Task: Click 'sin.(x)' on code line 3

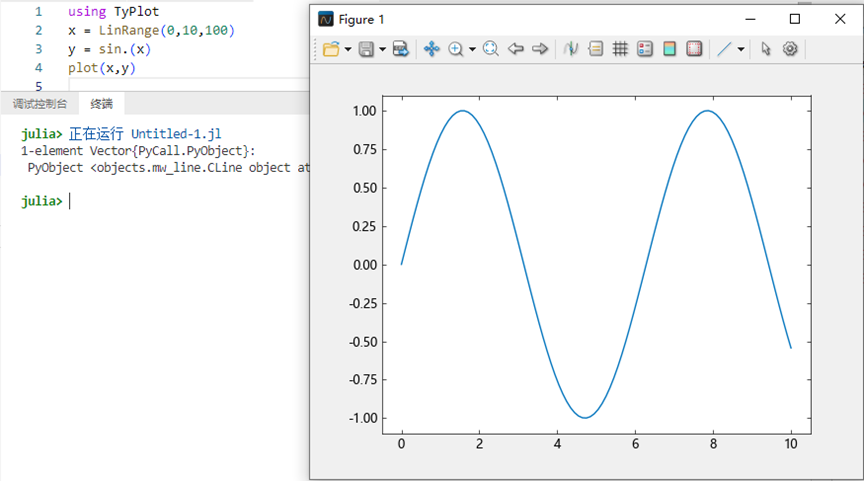Action: [x=125, y=49]
